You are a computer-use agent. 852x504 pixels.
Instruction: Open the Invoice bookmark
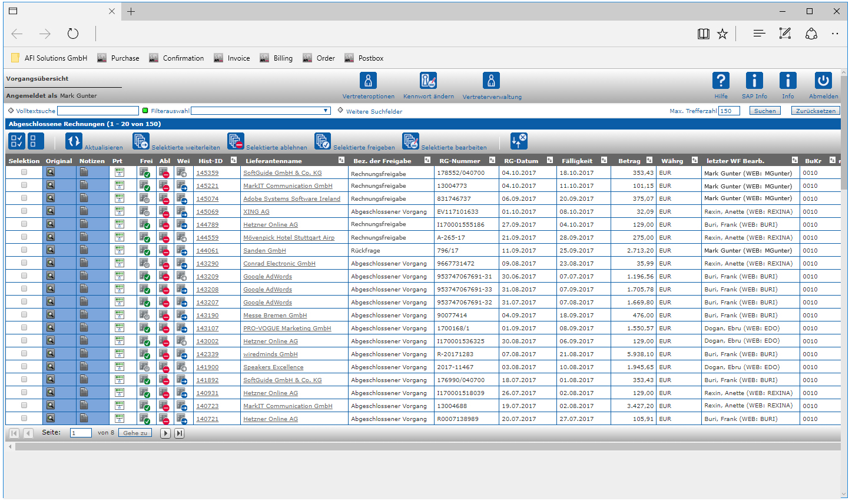point(238,58)
